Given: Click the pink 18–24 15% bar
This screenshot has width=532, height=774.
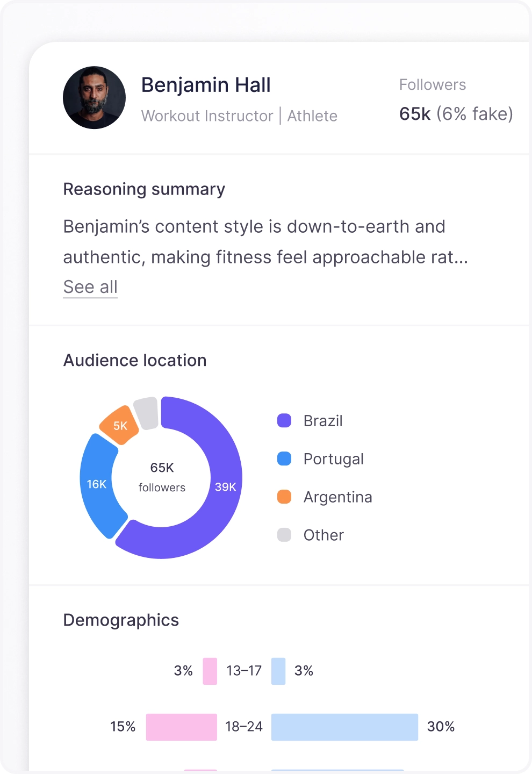Looking at the screenshot, I should 182,727.
